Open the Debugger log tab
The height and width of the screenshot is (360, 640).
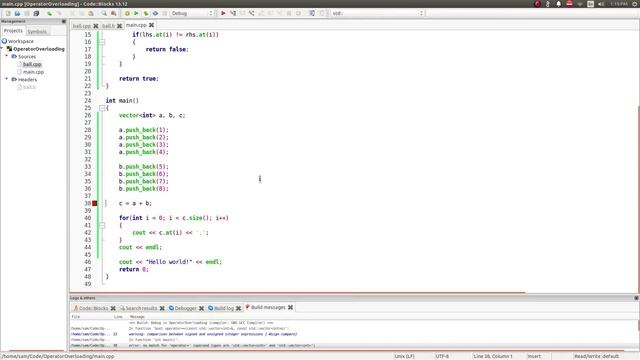tap(185, 308)
